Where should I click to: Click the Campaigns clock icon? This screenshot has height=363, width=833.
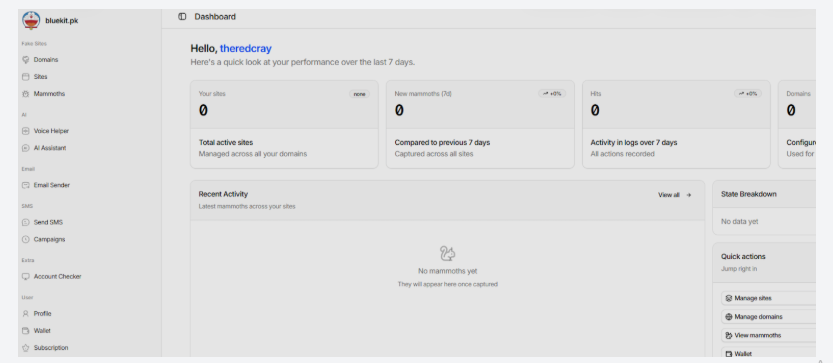pos(26,240)
